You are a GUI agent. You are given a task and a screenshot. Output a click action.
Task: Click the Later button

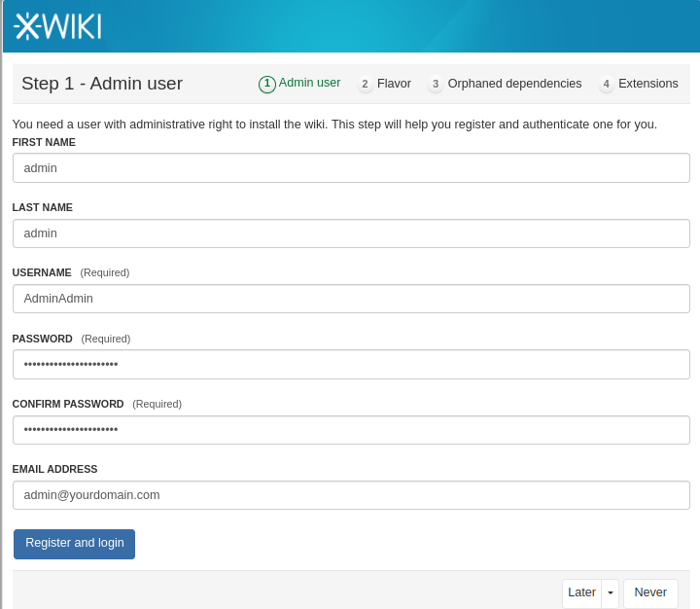581,593
